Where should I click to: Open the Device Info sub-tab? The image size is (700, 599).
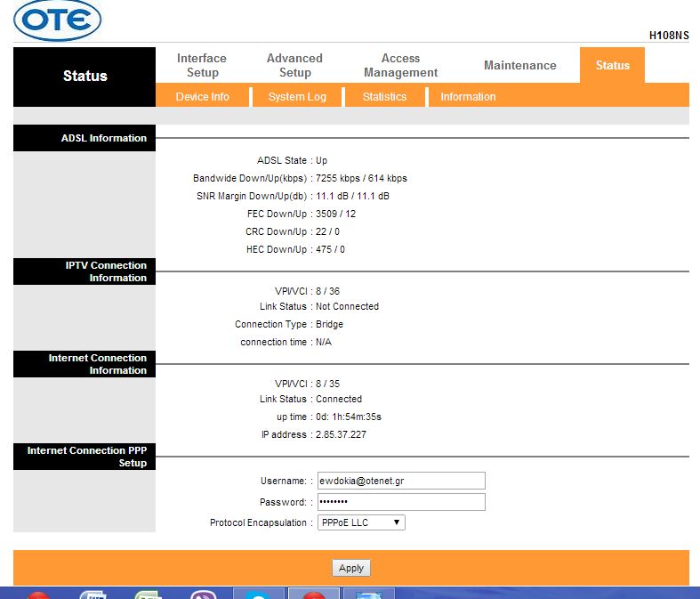coord(202,97)
